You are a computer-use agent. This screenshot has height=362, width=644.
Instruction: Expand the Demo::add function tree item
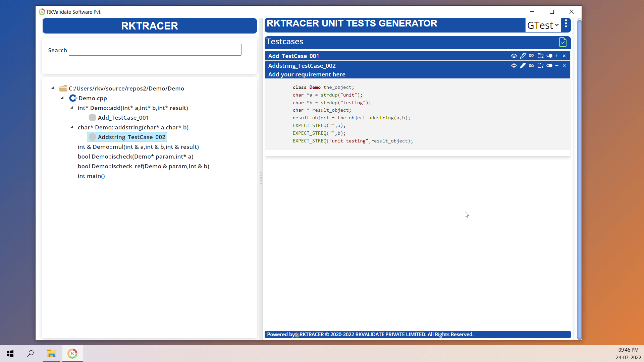pos(72,107)
